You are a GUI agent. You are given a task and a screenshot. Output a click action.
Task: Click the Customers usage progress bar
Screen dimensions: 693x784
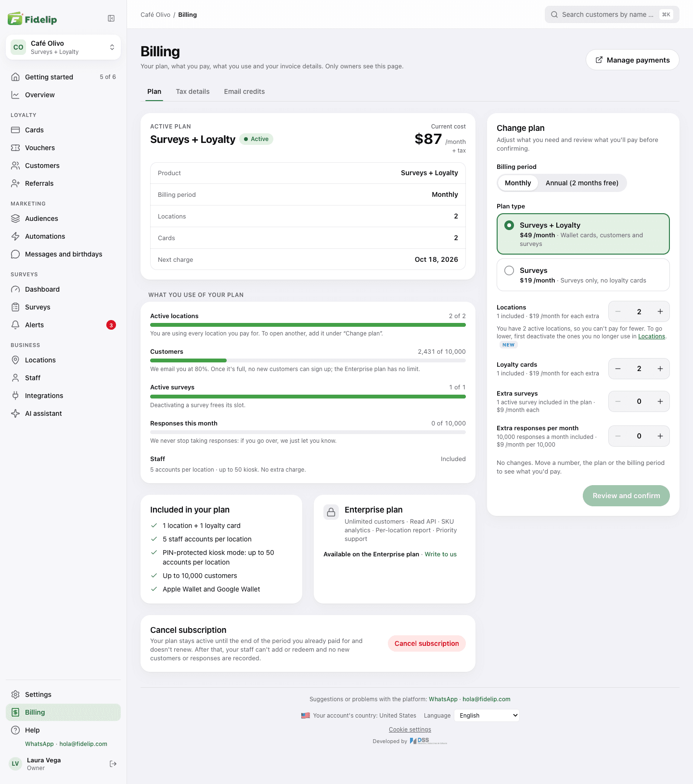308,360
